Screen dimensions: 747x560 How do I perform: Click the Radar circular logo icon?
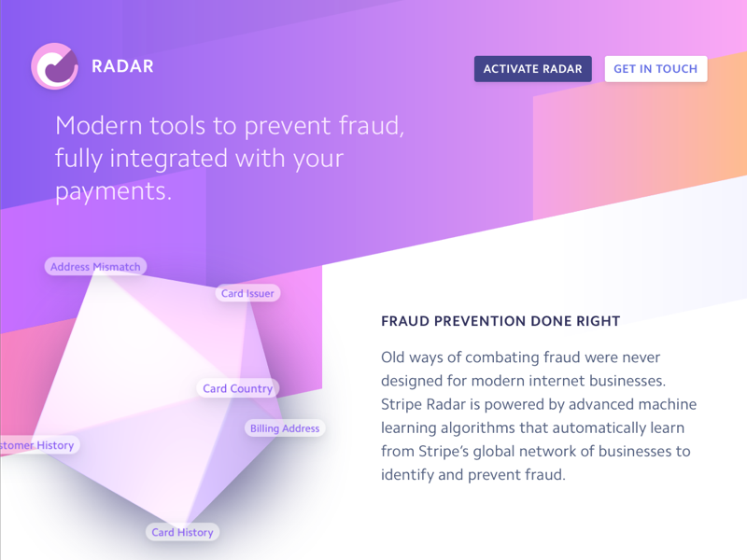coord(54,67)
